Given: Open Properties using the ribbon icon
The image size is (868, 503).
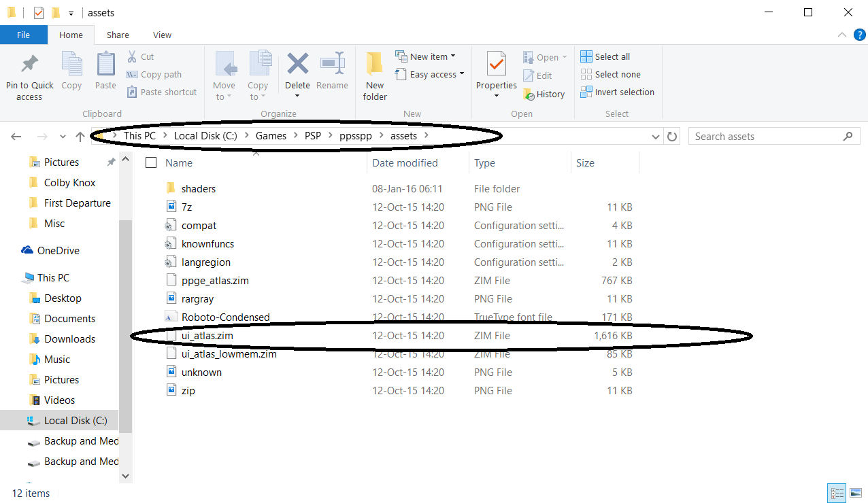Looking at the screenshot, I should coord(496,65).
